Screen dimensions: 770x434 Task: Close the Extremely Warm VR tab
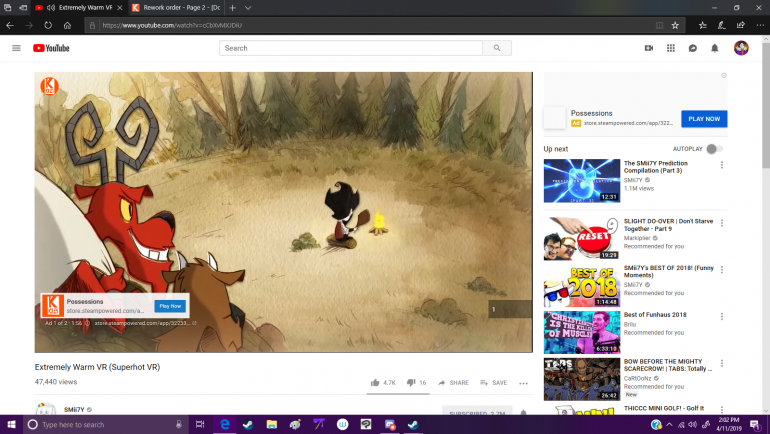point(120,7)
